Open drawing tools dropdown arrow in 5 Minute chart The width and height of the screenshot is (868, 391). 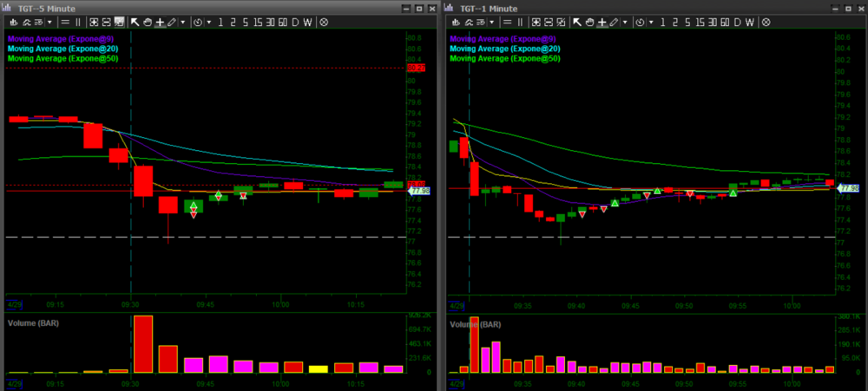point(182,22)
